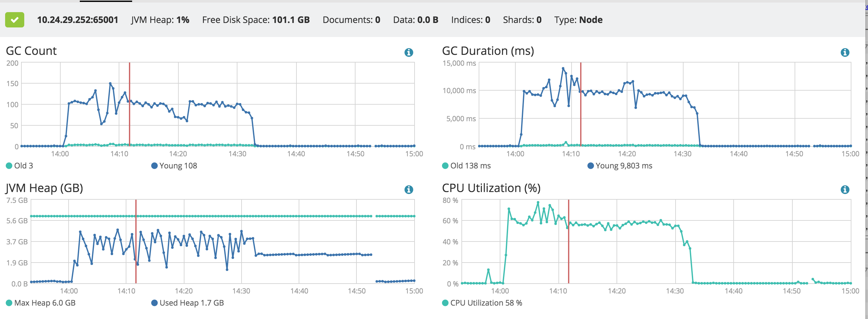The height and width of the screenshot is (319, 868).
Task: Click the red time marker in GC Duration chart
Action: pos(580,104)
